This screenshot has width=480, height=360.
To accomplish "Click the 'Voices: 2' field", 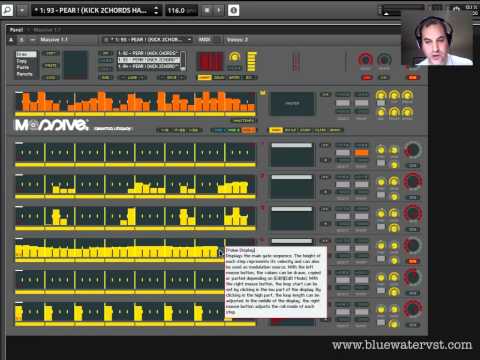I will 237,40.
